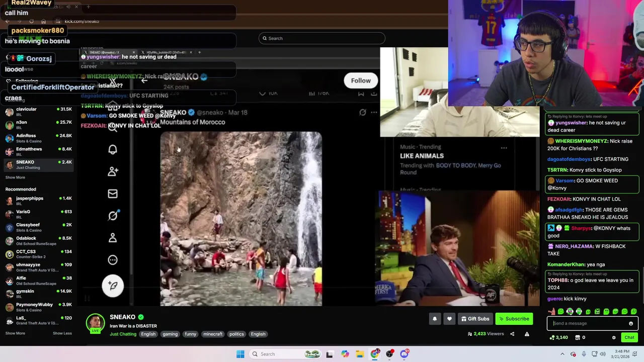Open Edmatthews channel in Following list
This screenshot has height=362, width=644.
(x=39, y=151)
